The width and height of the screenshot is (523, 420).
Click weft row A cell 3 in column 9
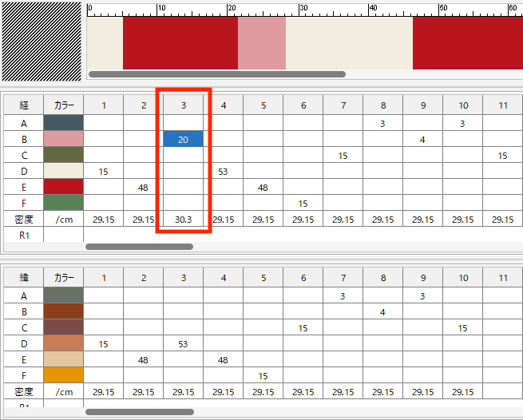(422, 295)
